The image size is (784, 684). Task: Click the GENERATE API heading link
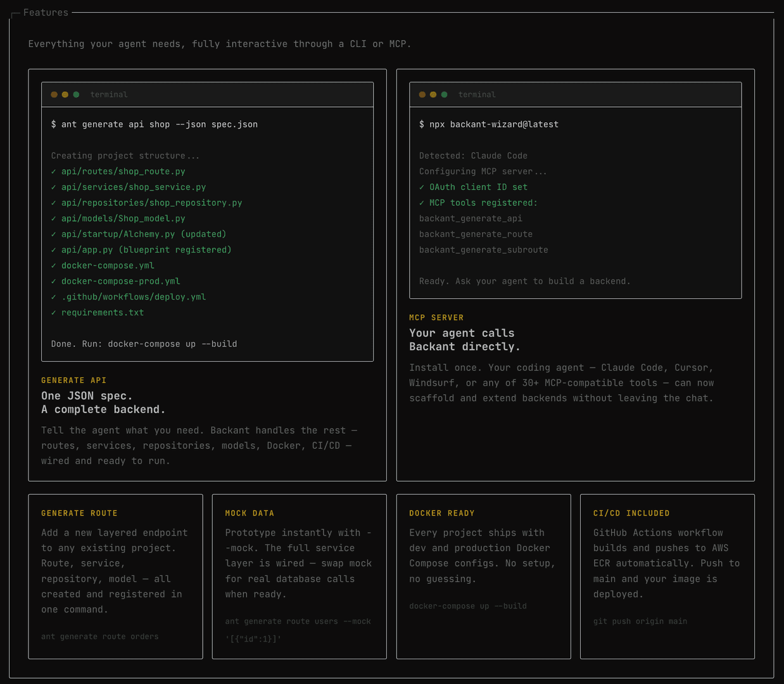click(73, 380)
